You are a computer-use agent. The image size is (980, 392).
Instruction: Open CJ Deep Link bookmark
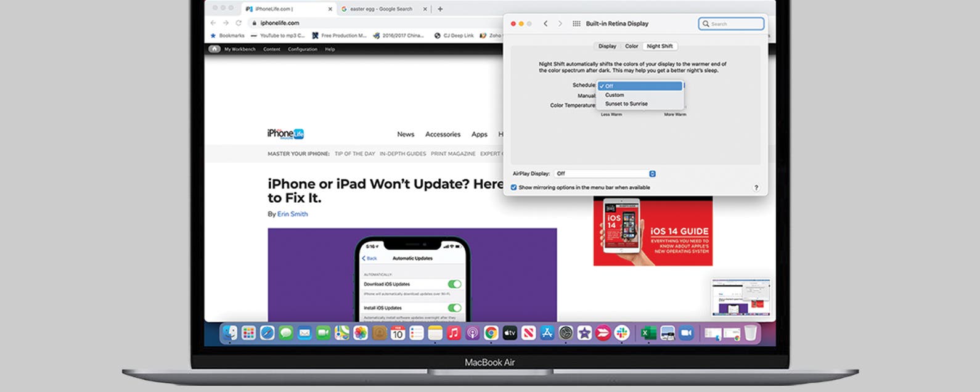(454, 36)
